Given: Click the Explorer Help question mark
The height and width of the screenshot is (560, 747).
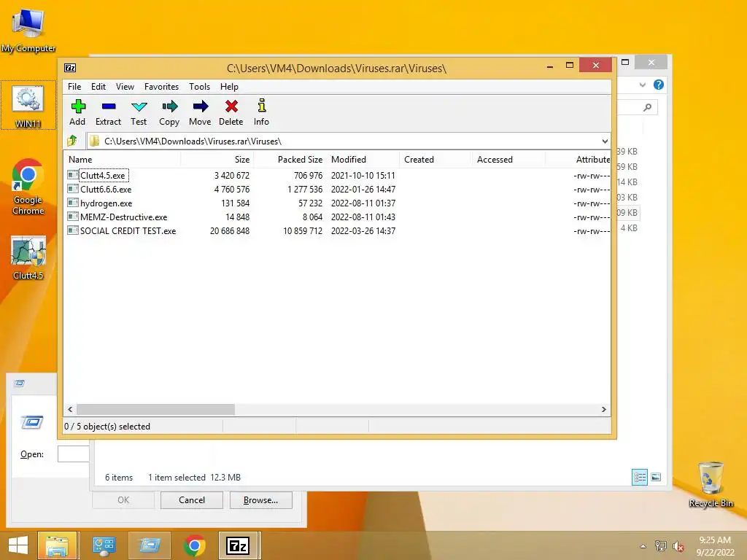Looking at the screenshot, I should click(659, 85).
